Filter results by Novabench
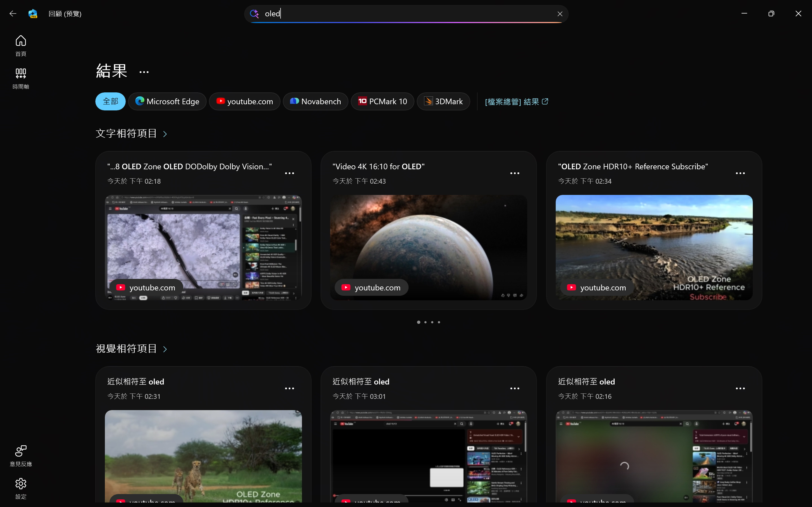This screenshot has width=812, height=507. (315, 101)
